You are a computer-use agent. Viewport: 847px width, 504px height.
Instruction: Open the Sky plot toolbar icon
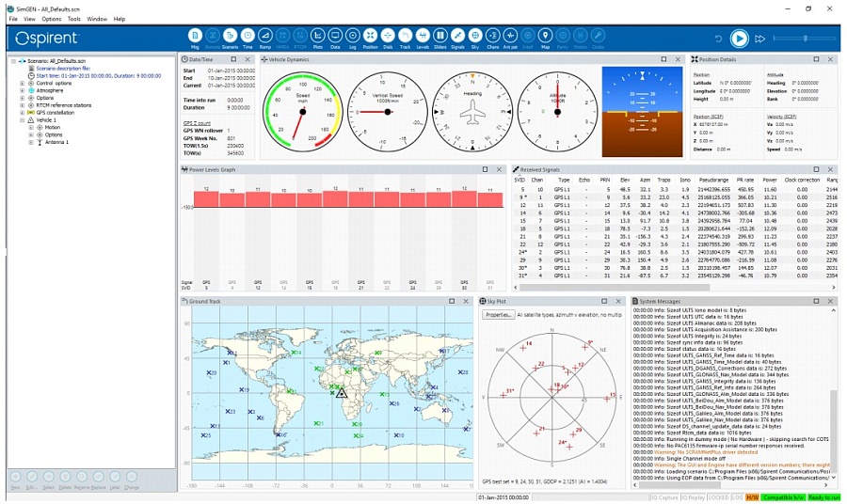click(474, 37)
